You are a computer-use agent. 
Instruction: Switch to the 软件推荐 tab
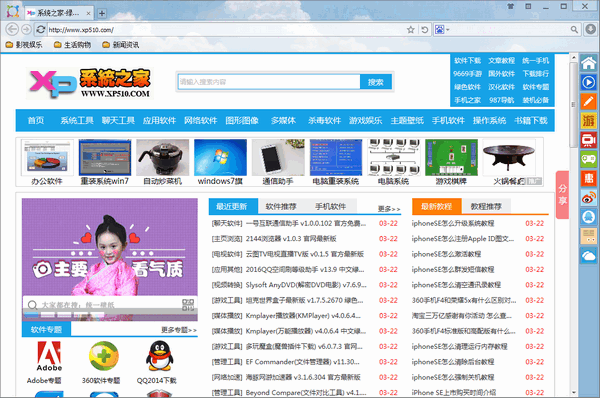(x=281, y=207)
